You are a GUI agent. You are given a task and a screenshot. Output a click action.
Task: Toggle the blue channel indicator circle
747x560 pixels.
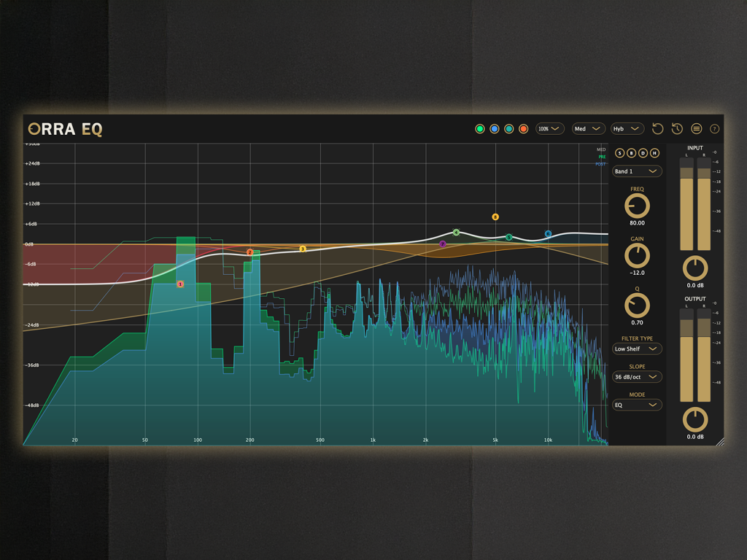[495, 128]
